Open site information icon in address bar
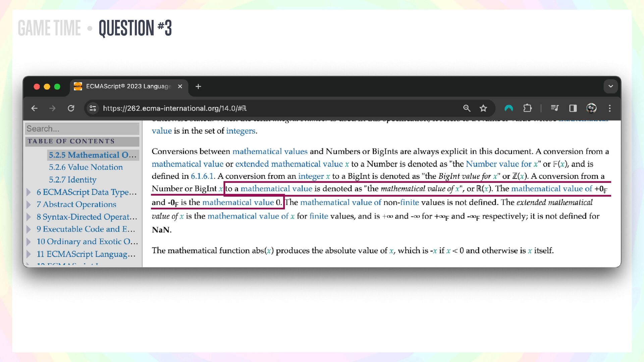The width and height of the screenshot is (644, 362). pos(93,108)
